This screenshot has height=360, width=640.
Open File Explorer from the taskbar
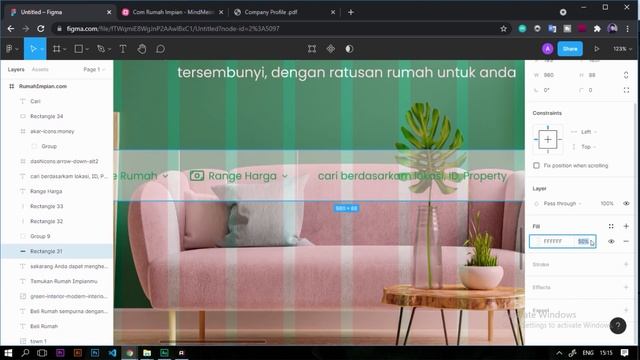(147, 353)
